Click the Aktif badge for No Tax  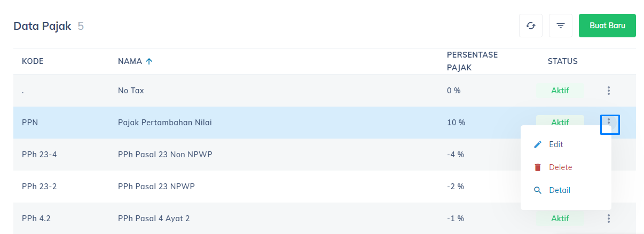[x=560, y=91]
